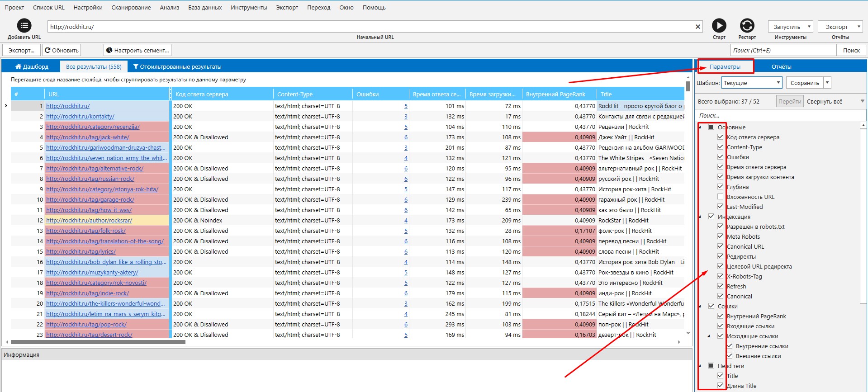868x392 pixels.
Task: Click the Restart crawl icon
Action: click(747, 26)
